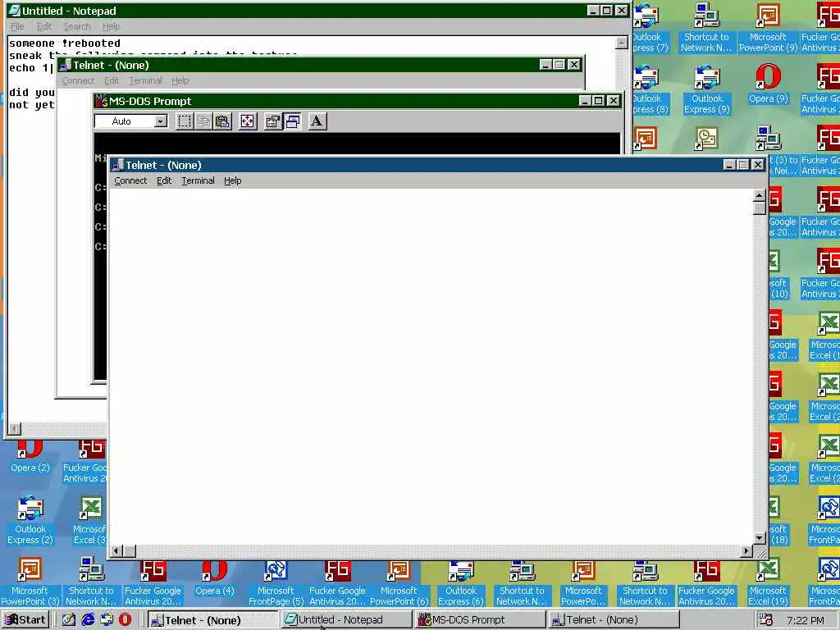The image size is (840, 630).
Task: Open Properties from the MS-DOS Prompt toolbar
Action: coord(272,121)
